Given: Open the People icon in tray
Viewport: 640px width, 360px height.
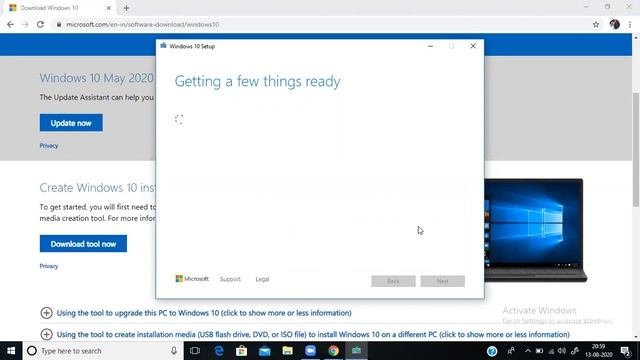Looking at the screenshot, I should point(511,351).
